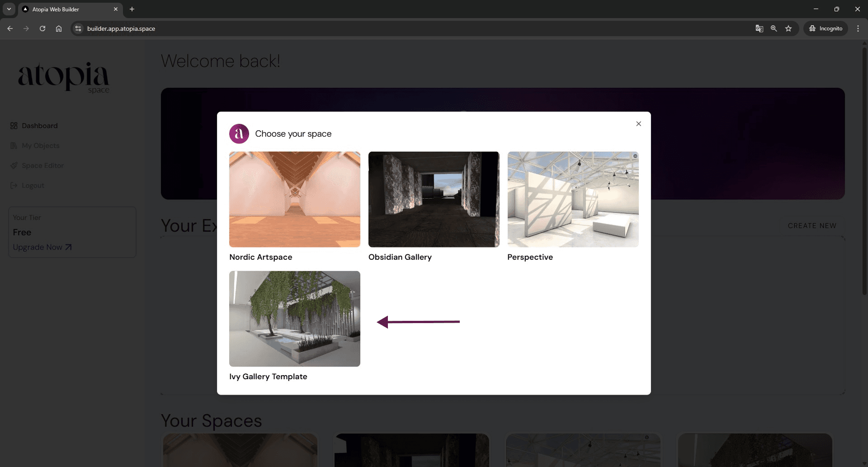This screenshot has height=467, width=868.
Task: Go forward in browser history
Action: click(26, 29)
